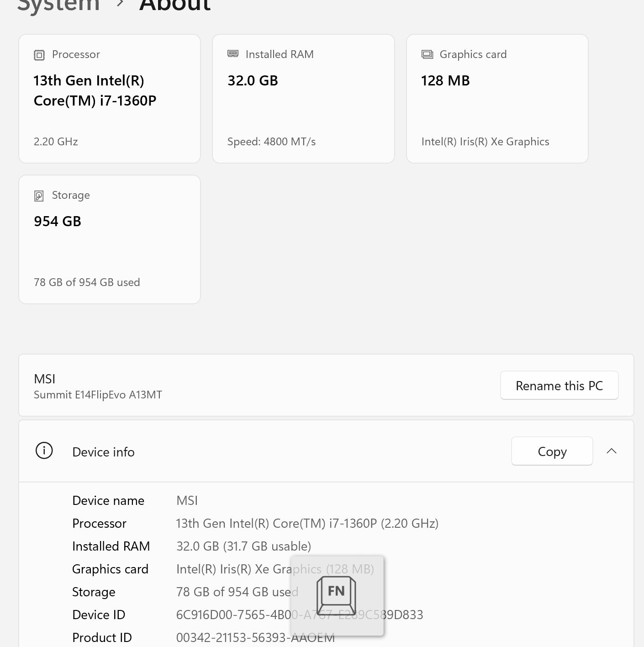Click the Device ID value starting 6C916D00

(x=300, y=615)
